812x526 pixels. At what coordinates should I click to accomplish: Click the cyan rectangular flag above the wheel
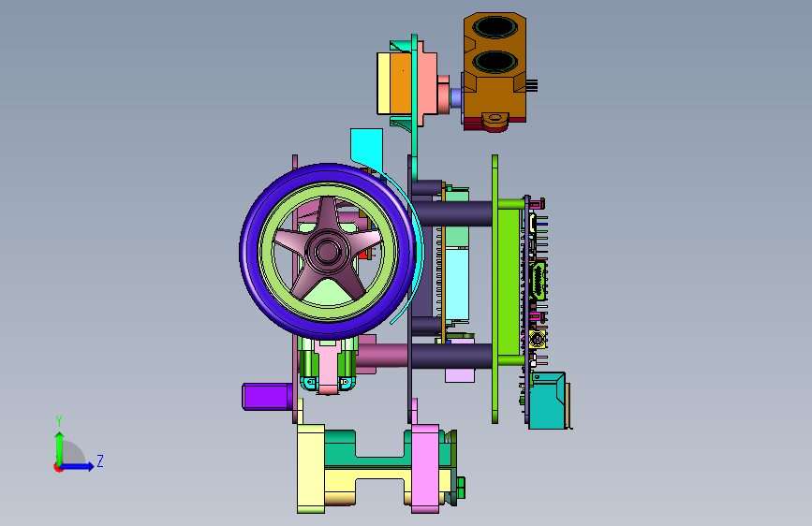tap(366, 147)
